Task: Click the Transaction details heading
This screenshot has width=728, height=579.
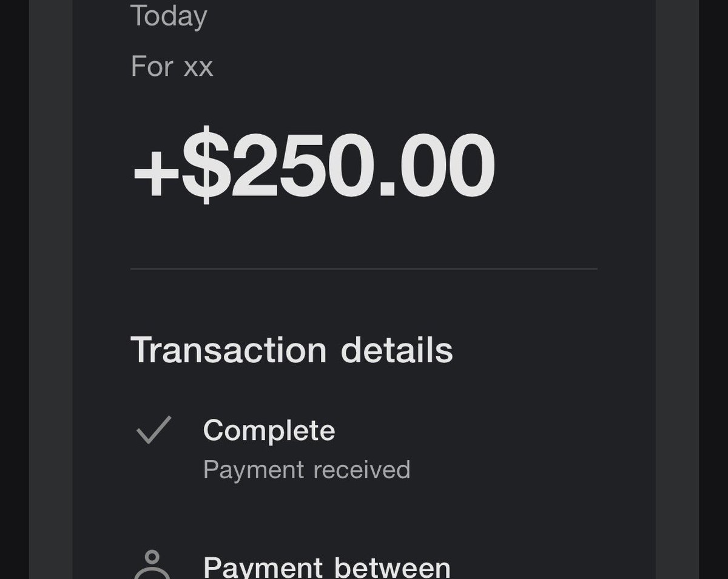Action: click(292, 350)
